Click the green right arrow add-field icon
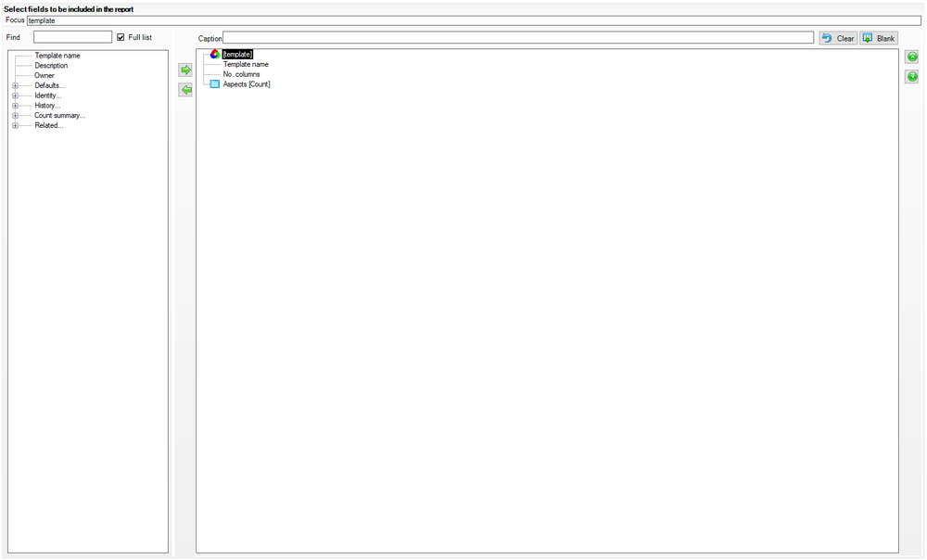Image resolution: width=927 pixels, height=560 pixels. coord(185,70)
